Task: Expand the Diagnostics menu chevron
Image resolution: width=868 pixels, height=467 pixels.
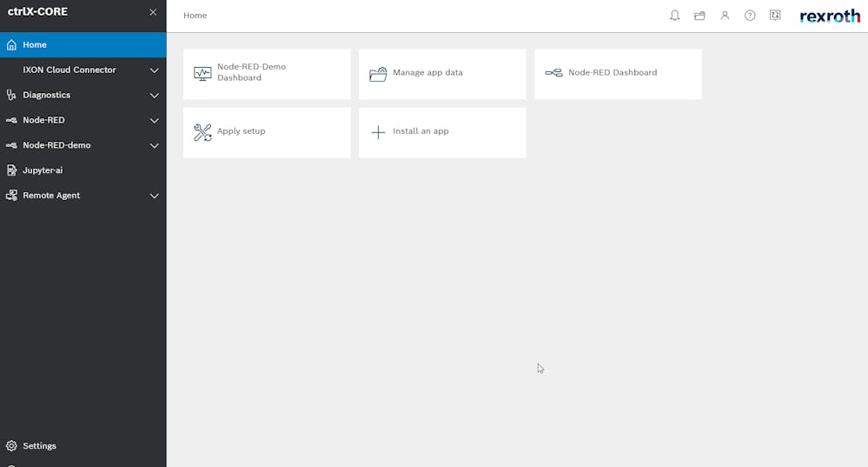Action: point(155,96)
